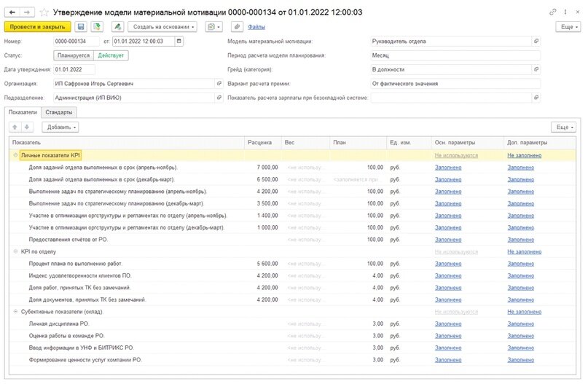The width and height of the screenshot is (588, 384).
Task: Select rate cell 7 000,00
Action: (x=263, y=168)
